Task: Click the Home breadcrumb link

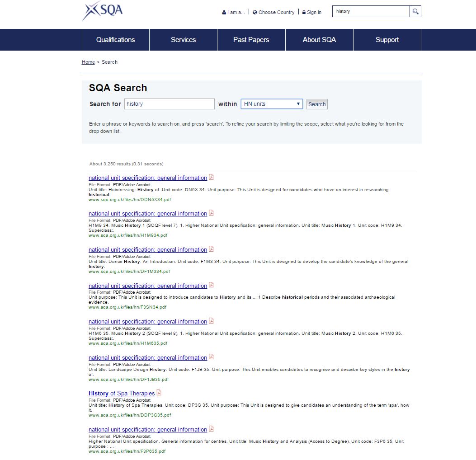Action: 88,62
